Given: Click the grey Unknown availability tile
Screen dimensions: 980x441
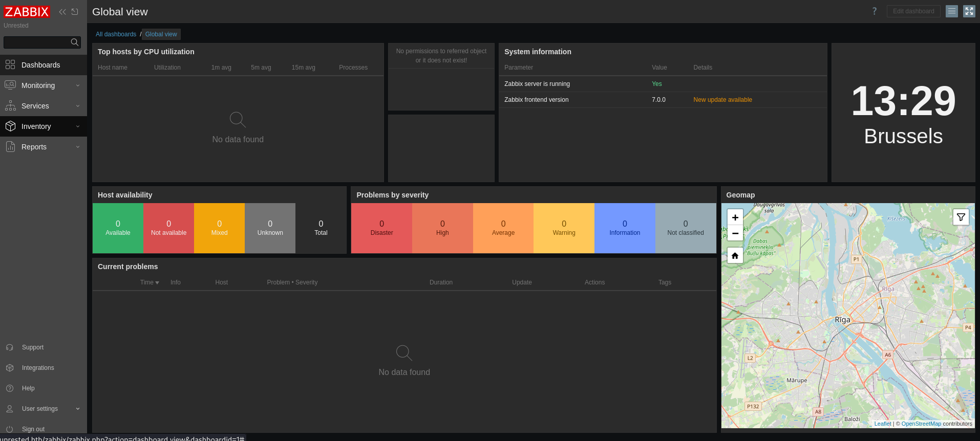Looking at the screenshot, I should click(x=270, y=228).
